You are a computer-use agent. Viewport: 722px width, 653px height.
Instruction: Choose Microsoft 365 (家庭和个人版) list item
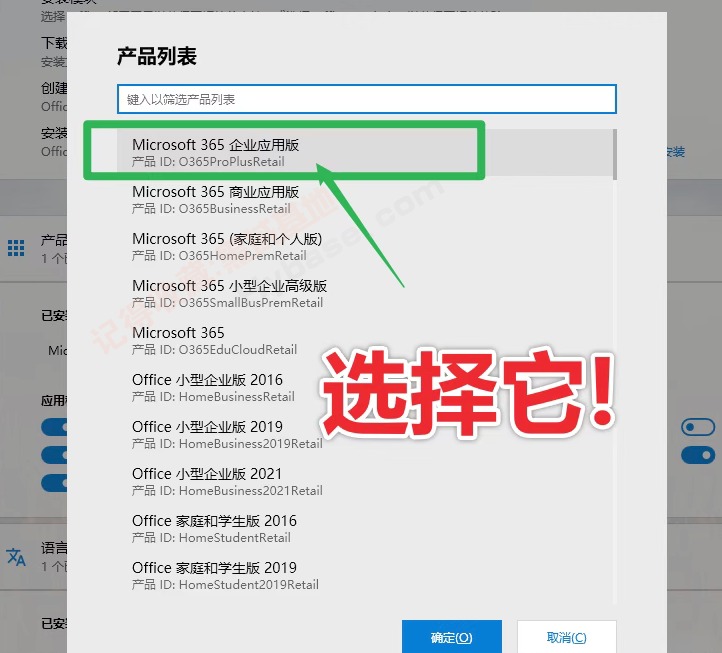365,246
